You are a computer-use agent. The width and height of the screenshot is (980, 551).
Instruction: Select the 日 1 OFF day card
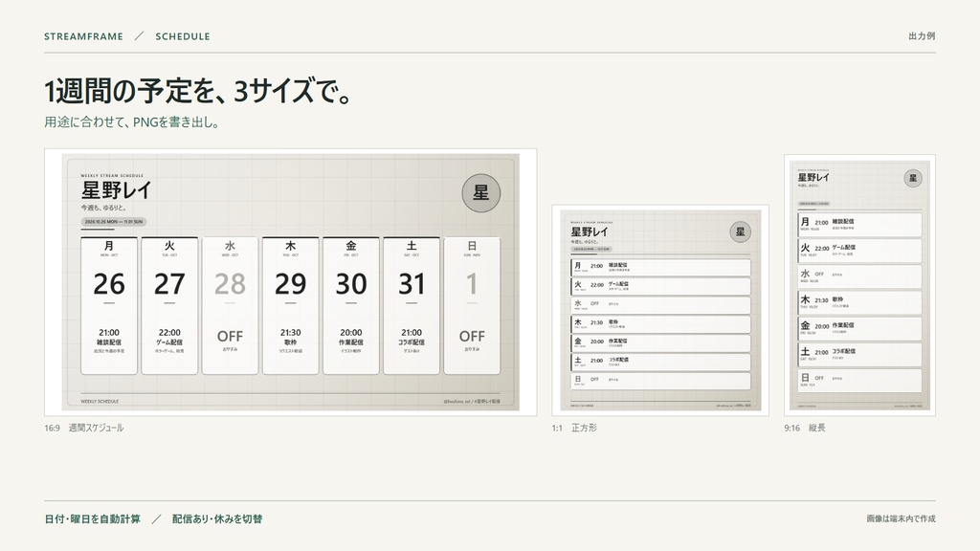coord(472,305)
